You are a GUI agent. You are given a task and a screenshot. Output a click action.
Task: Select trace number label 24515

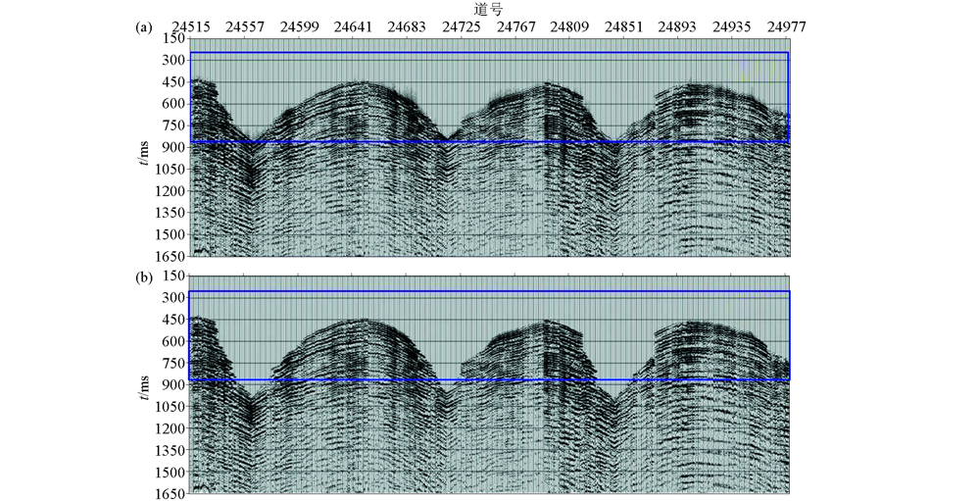coord(191,26)
